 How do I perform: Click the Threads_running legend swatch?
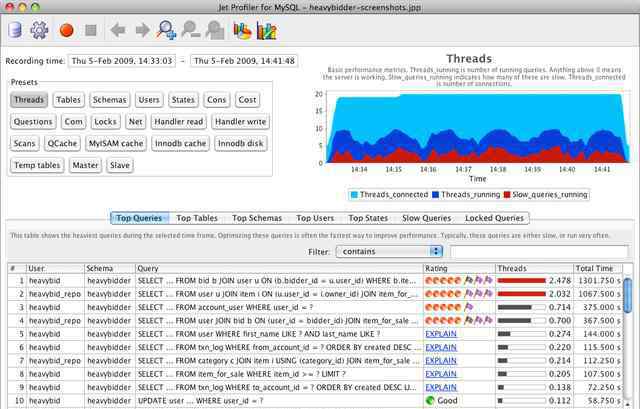pos(435,195)
